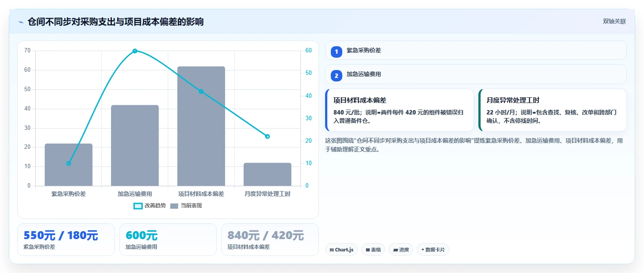Image resolution: width=644 pixels, height=273 pixels.
Task: Click the 当前表现 gray legend swatch
Action: pos(174,206)
